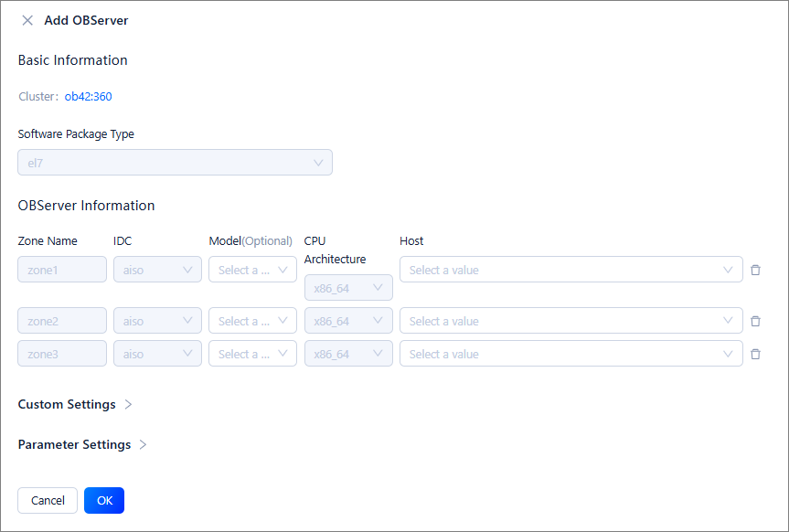
Task: Select a host for zone2
Action: 570,321
